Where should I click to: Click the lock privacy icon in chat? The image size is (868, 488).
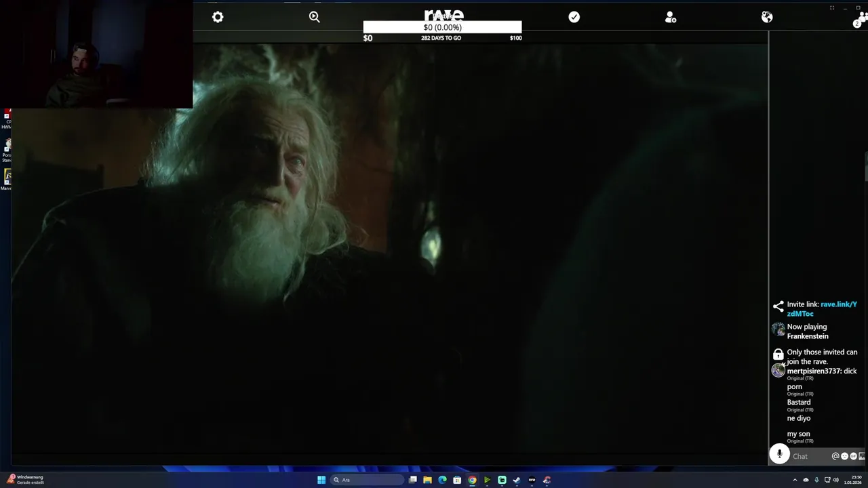(778, 354)
